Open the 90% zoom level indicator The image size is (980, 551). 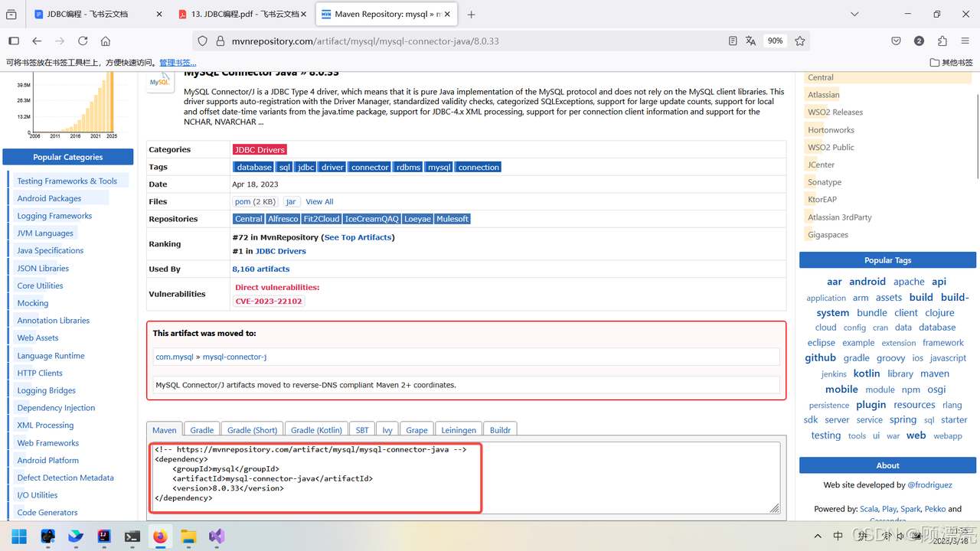tap(775, 41)
